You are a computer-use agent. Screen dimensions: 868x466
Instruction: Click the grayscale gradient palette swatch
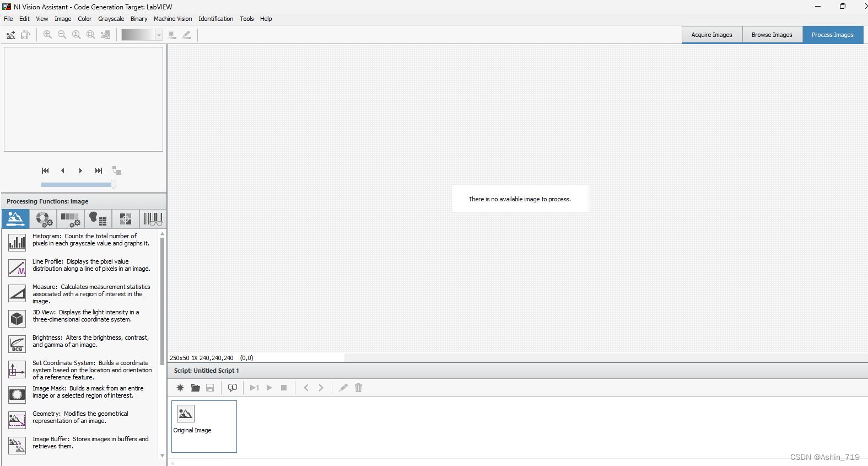coord(138,35)
